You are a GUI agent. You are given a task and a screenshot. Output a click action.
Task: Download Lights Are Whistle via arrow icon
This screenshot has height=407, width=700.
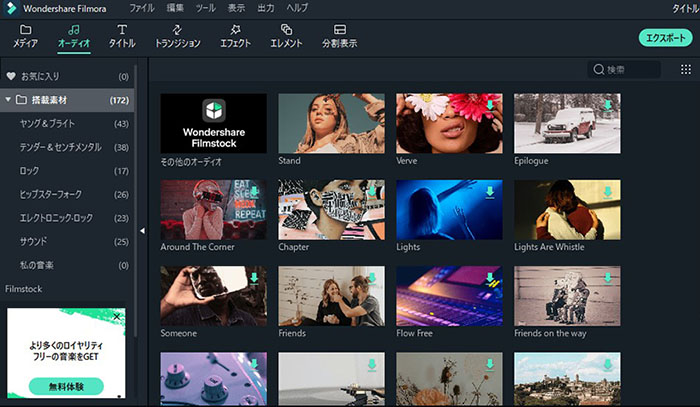pos(608,192)
